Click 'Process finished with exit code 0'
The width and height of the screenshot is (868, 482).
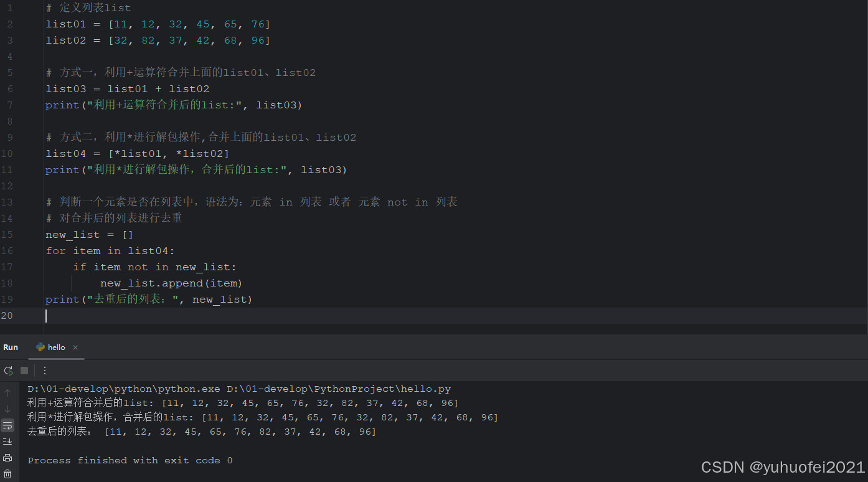coord(130,461)
